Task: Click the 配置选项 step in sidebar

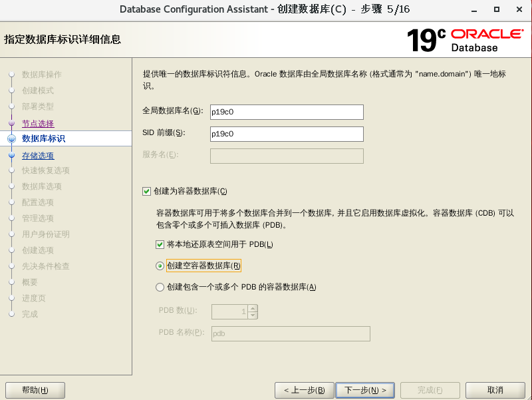Action: [x=38, y=202]
